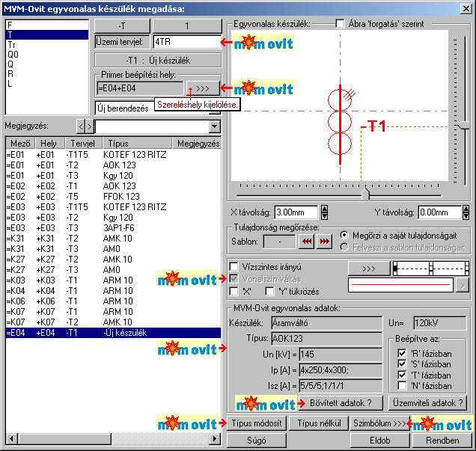Sort by the Típus column header
The width and height of the screenshot is (476, 451).
click(137, 143)
